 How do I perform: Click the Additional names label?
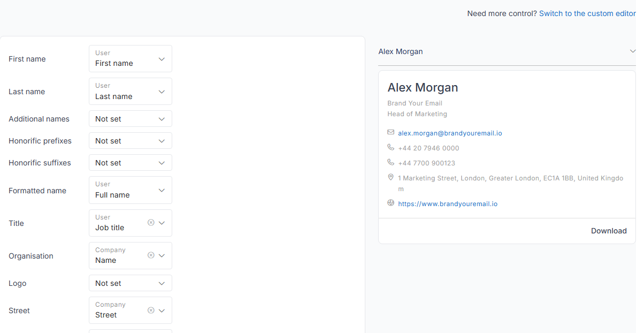point(39,119)
